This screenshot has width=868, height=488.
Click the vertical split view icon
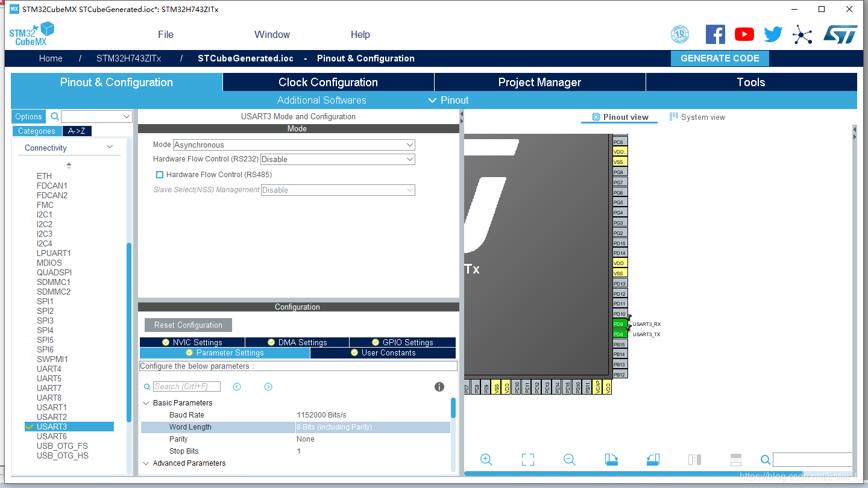click(x=694, y=460)
